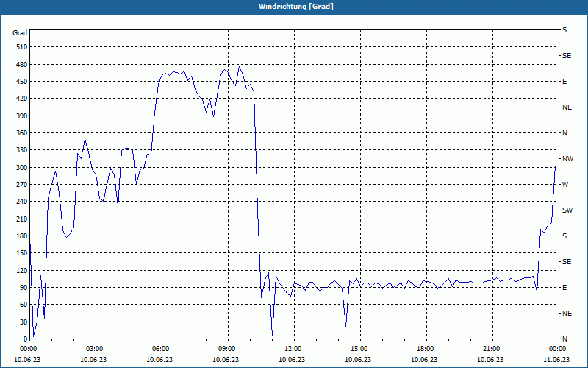Viewport: 588px width, 368px height.
Task: Click the 09:00 time label
Action: coord(228,349)
